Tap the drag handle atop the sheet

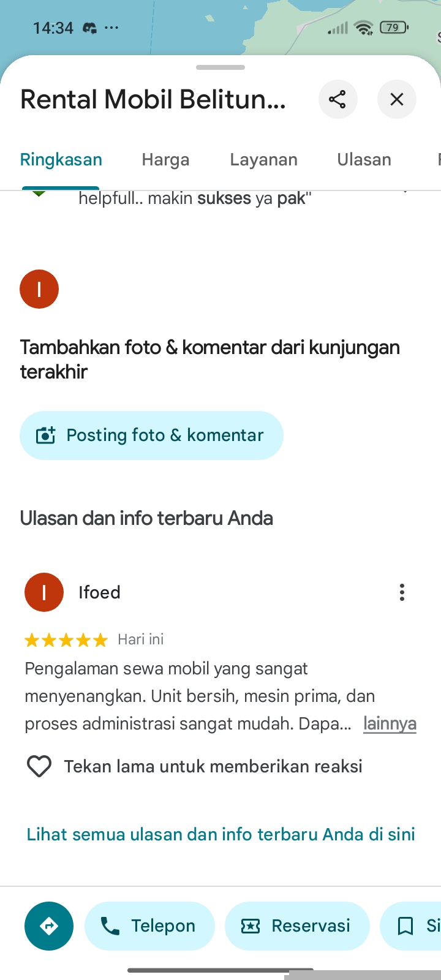pos(221,67)
